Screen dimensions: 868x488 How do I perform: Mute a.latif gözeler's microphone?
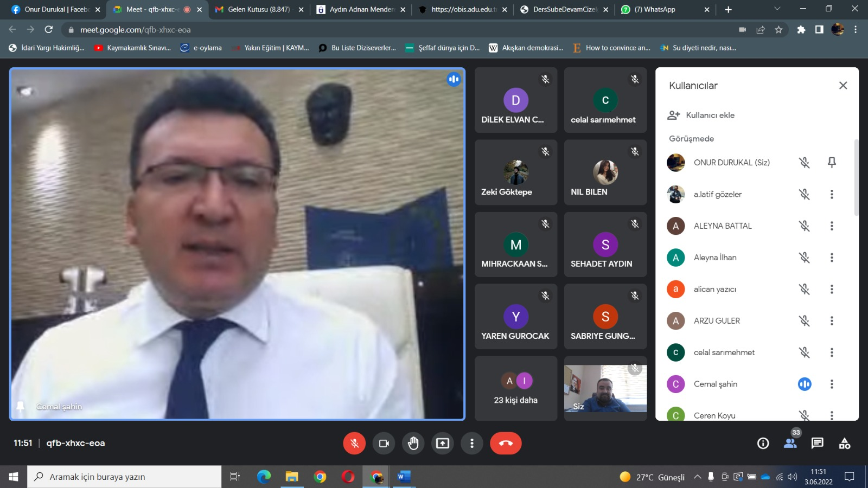click(x=804, y=194)
